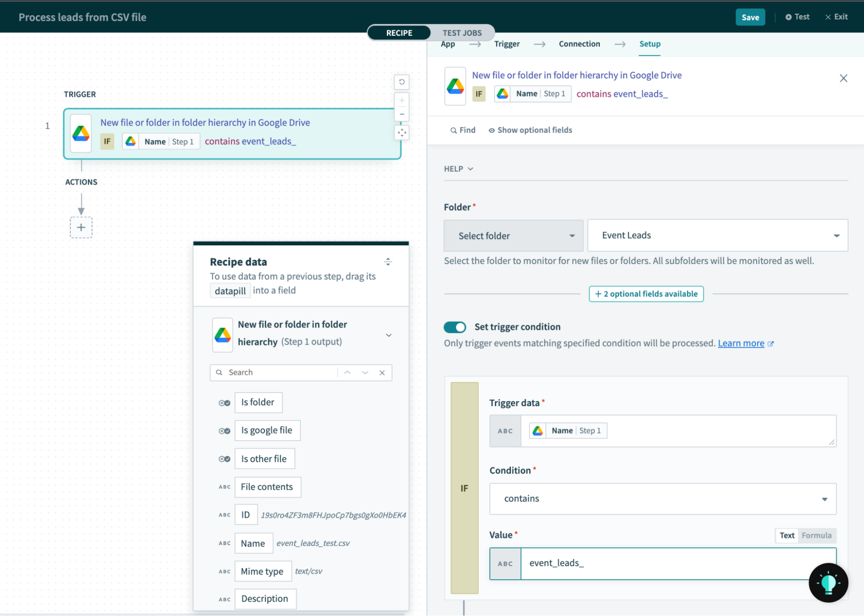Click the Workato recipe refresh icon

click(x=401, y=81)
